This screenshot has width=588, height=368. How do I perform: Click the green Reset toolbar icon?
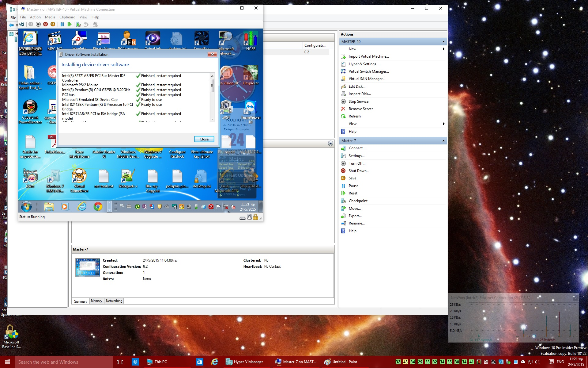coord(70,24)
